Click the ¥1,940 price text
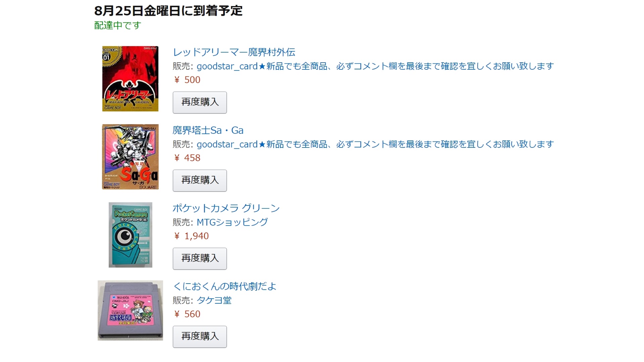The image size is (644, 362). 191,236
